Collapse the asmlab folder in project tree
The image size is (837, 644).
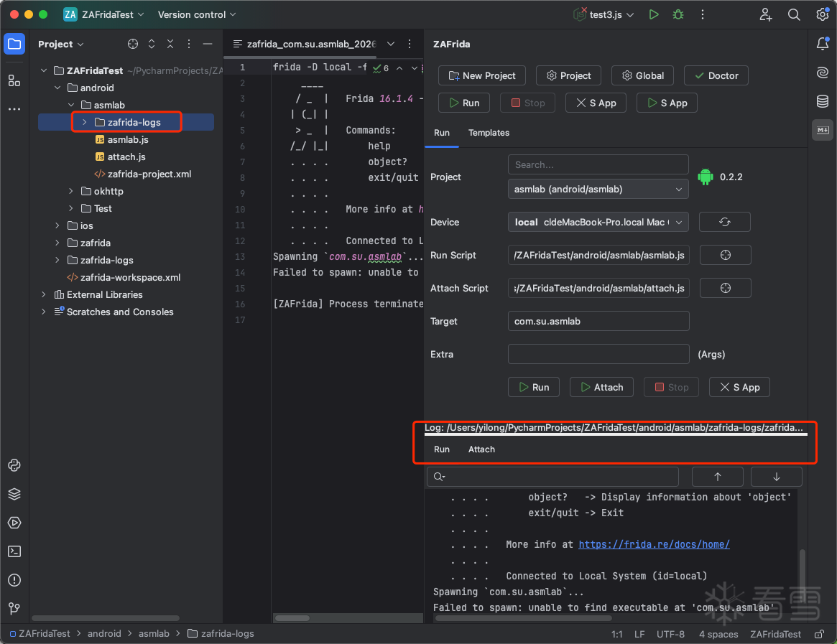point(71,105)
